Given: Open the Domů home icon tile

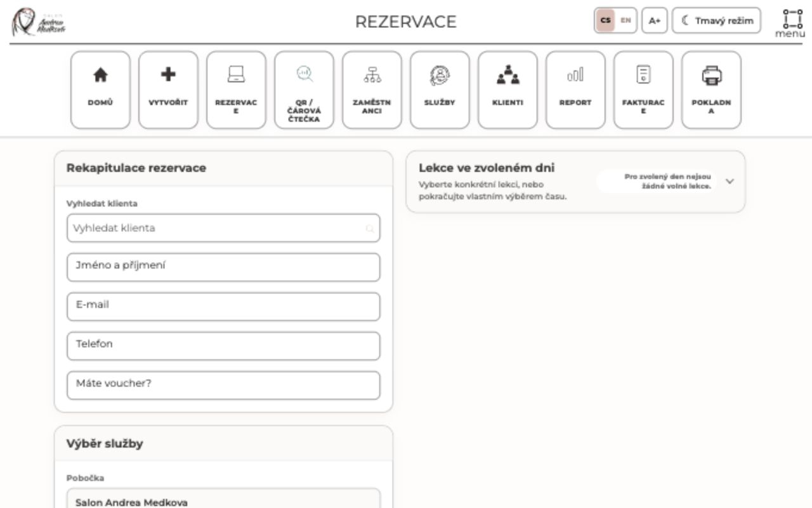Looking at the screenshot, I should pyautogui.click(x=100, y=90).
